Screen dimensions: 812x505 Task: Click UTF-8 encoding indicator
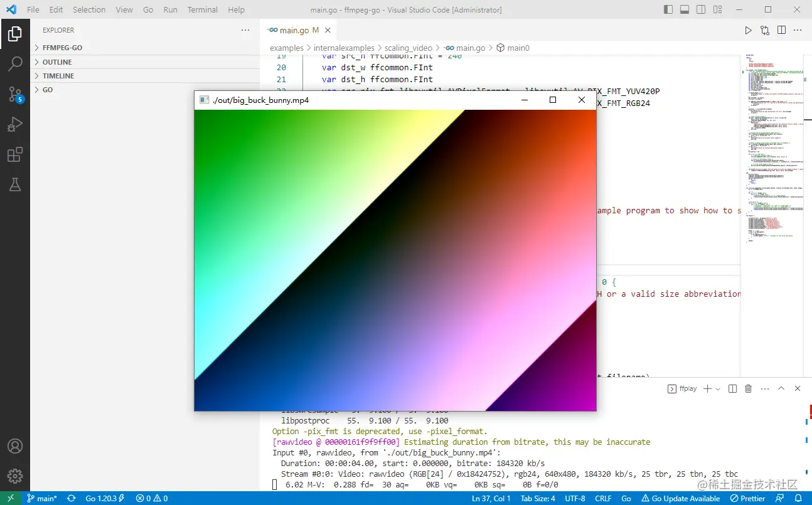[x=575, y=498]
